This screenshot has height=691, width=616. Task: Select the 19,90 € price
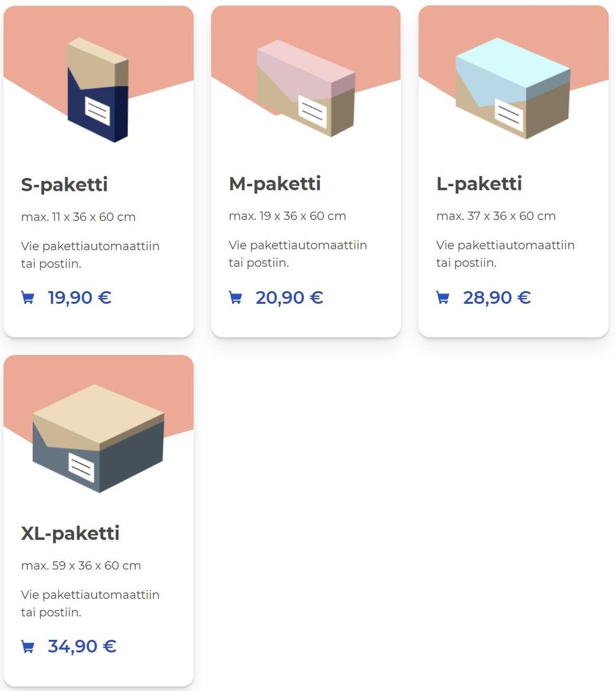click(x=79, y=298)
